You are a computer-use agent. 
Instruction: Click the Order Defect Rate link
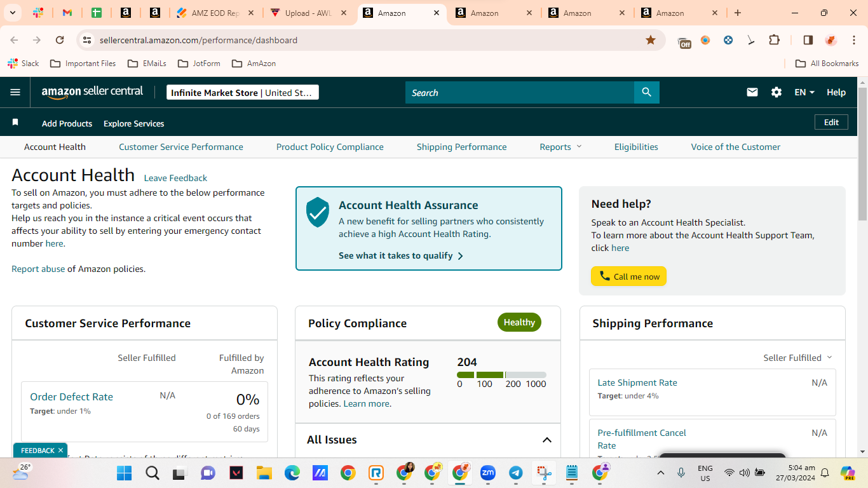coord(72,396)
